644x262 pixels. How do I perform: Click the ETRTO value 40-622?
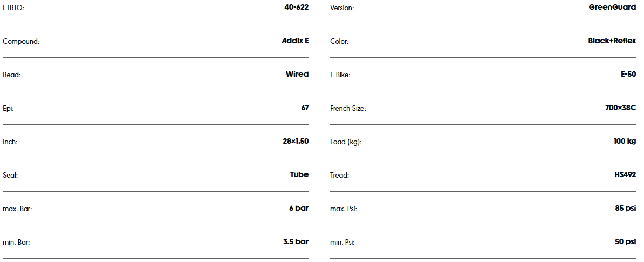[x=296, y=8]
